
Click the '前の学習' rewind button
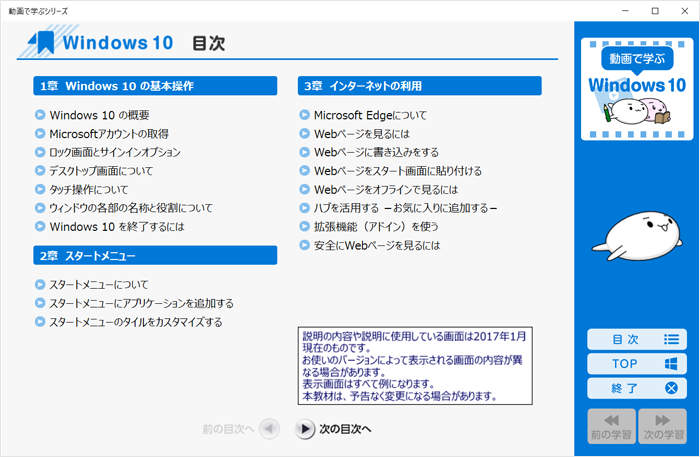611,427
